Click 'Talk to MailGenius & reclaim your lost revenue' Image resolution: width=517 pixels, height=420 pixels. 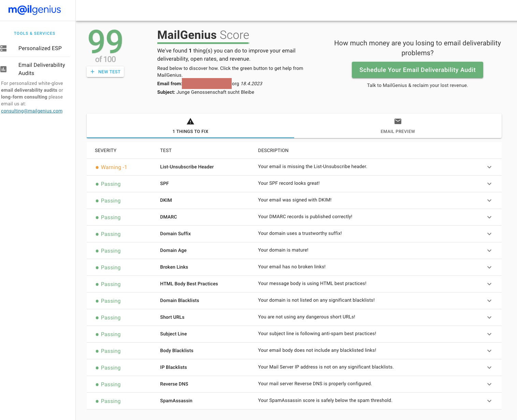click(x=417, y=85)
